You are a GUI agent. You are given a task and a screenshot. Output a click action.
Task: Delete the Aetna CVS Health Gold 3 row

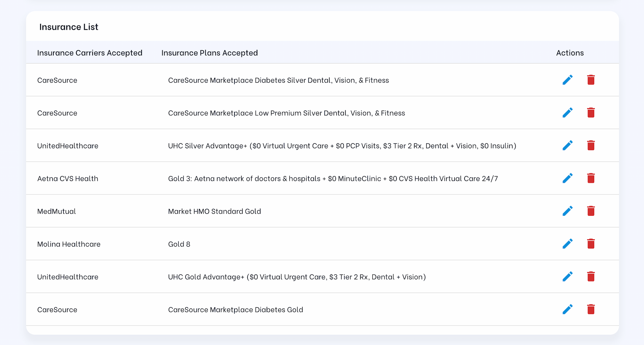click(x=591, y=178)
